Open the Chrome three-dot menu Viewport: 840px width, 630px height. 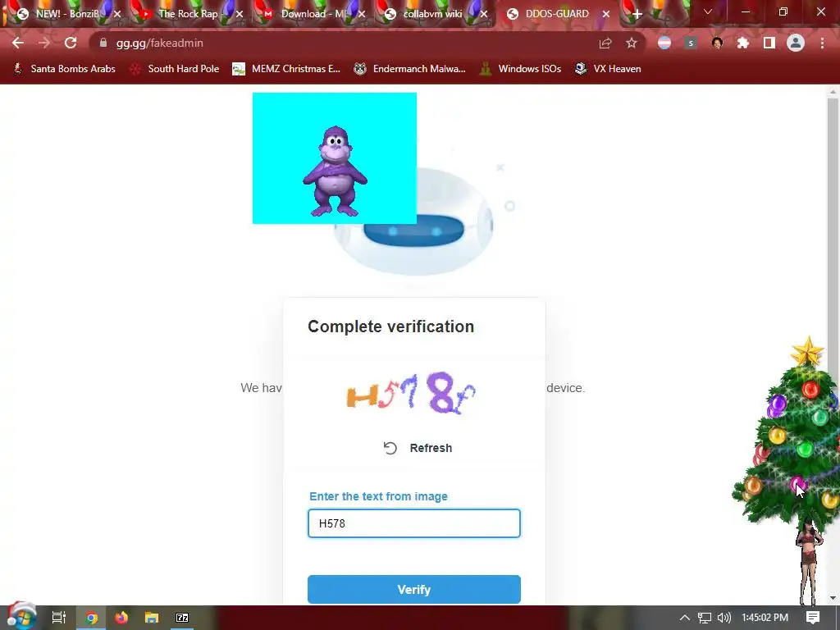[822, 43]
